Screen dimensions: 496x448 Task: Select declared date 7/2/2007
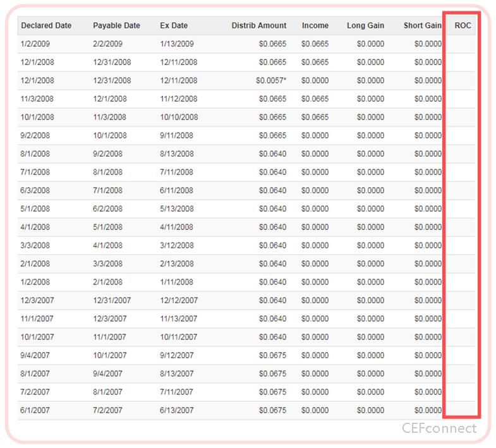(x=35, y=392)
